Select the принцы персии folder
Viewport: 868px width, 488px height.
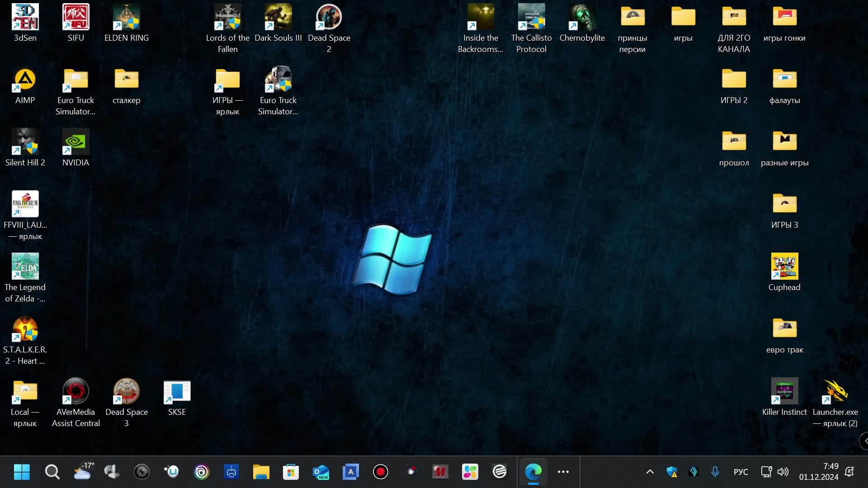pyautogui.click(x=632, y=29)
